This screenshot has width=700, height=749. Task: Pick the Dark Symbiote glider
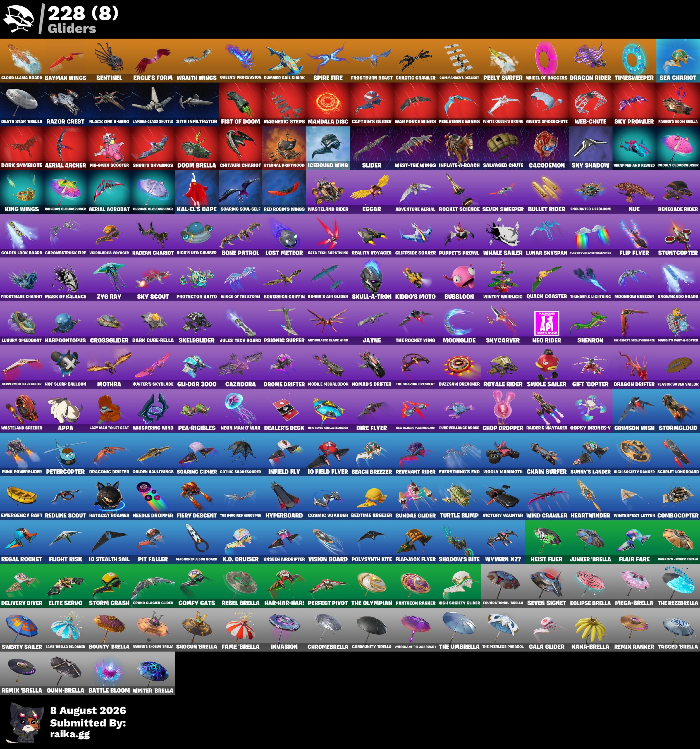click(22, 148)
